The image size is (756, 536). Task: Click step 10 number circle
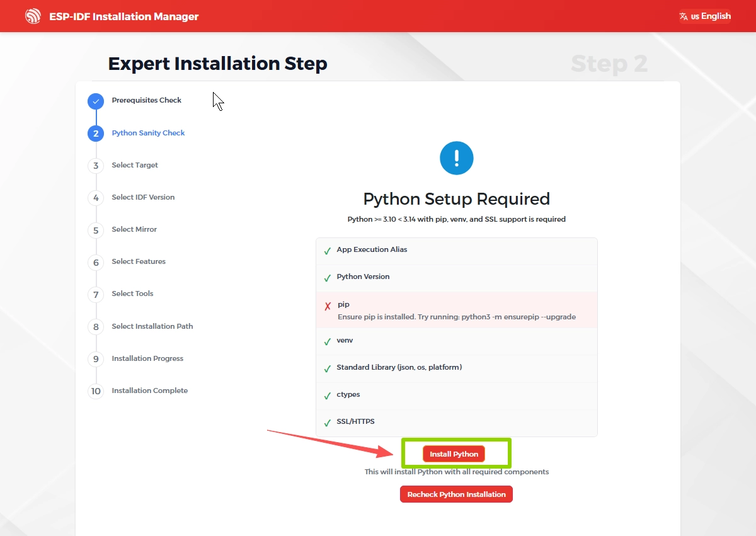click(96, 391)
